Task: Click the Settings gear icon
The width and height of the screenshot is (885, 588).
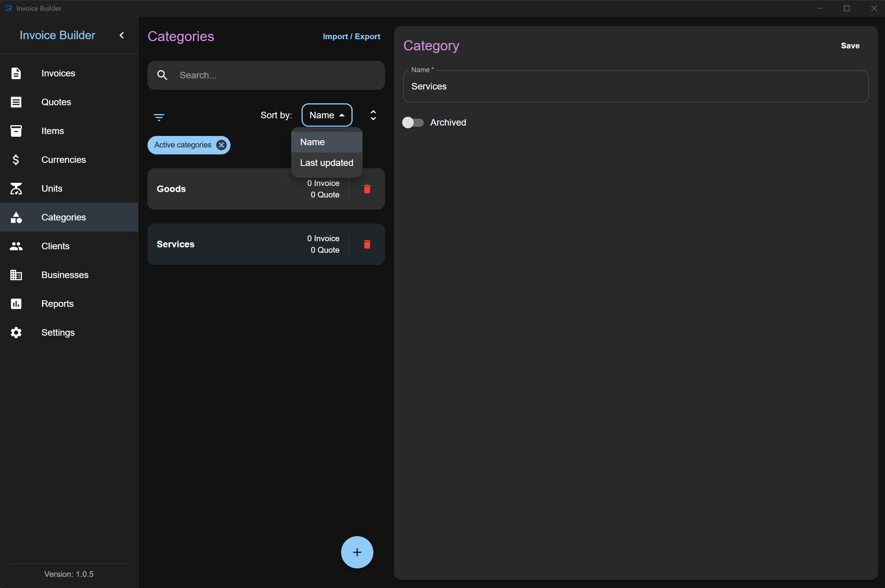Action: (16, 332)
